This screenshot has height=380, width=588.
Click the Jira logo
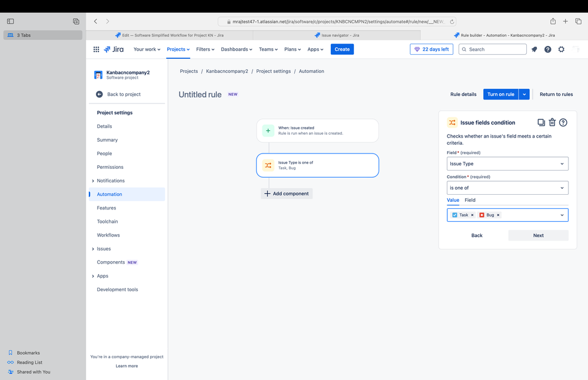[x=114, y=49]
